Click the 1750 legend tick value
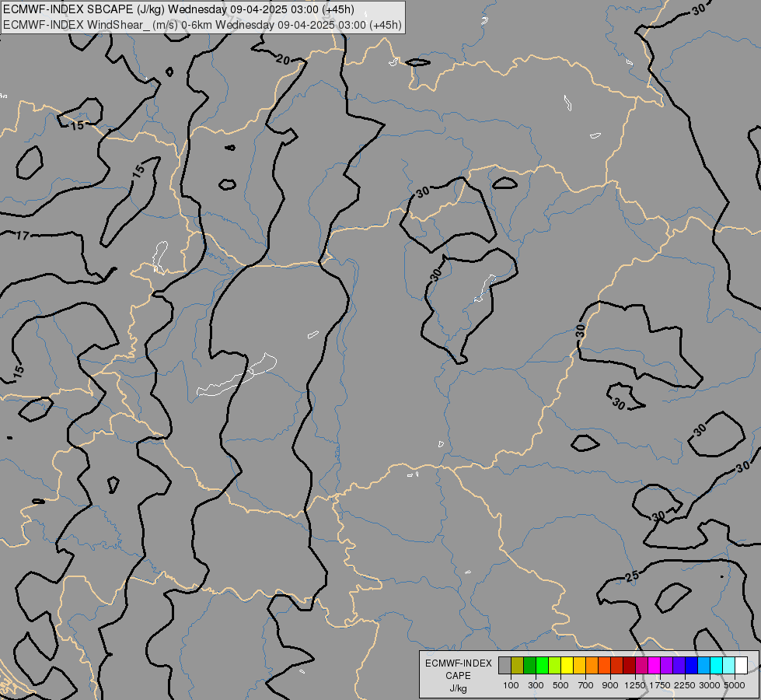 coord(660,685)
